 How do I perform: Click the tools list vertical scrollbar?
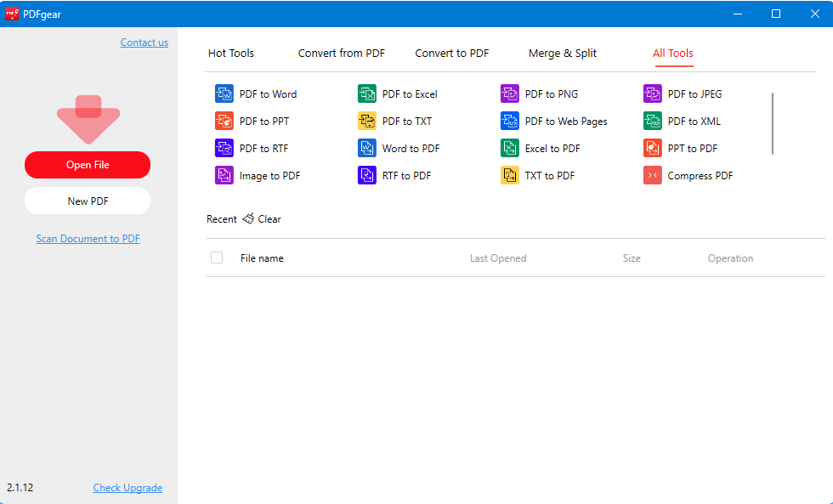(x=773, y=123)
